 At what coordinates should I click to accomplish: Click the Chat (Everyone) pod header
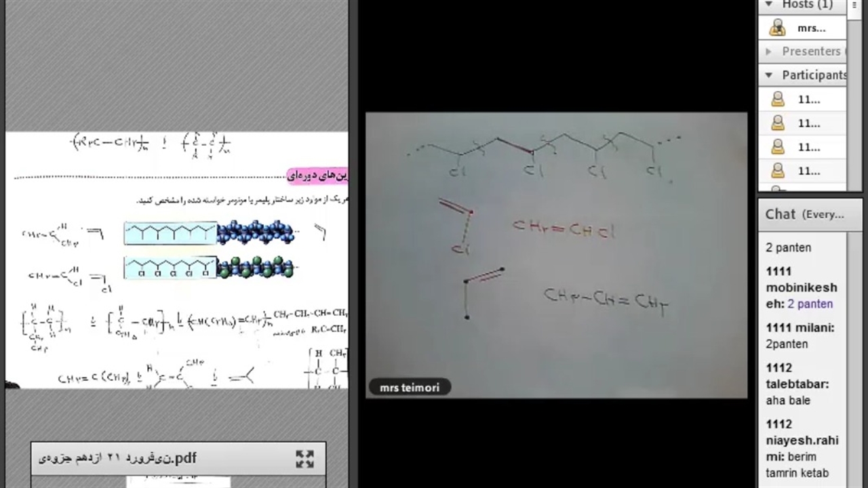pyautogui.click(x=804, y=214)
